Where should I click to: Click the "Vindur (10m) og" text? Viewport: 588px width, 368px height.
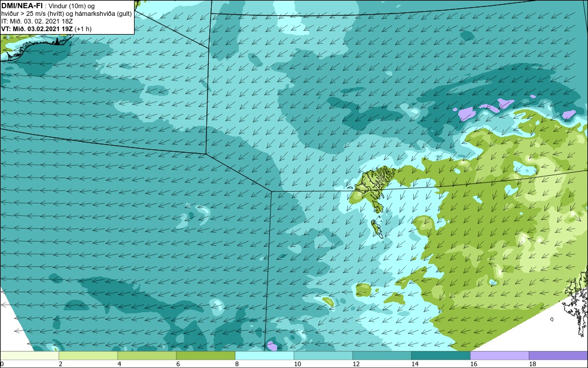click(x=72, y=6)
